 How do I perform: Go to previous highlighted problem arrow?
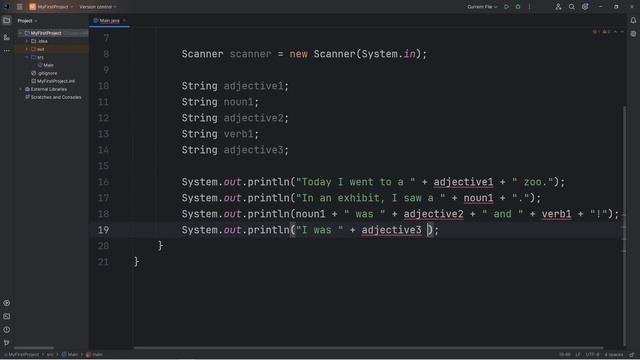(616, 32)
